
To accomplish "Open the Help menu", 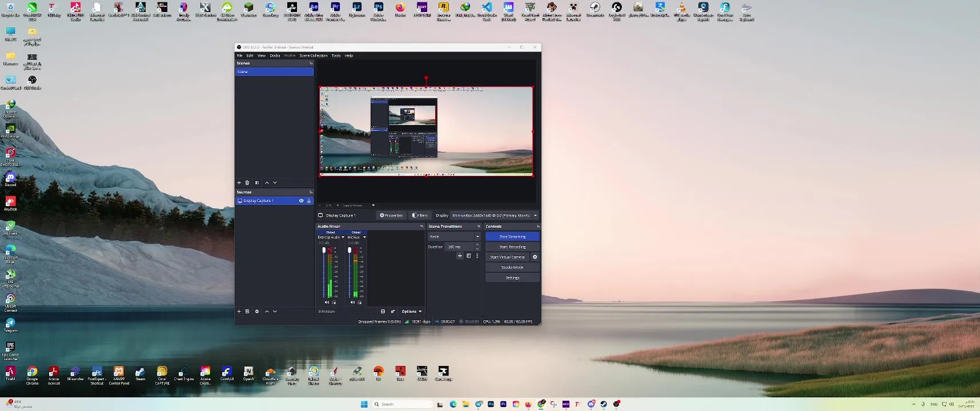I will tap(349, 55).
